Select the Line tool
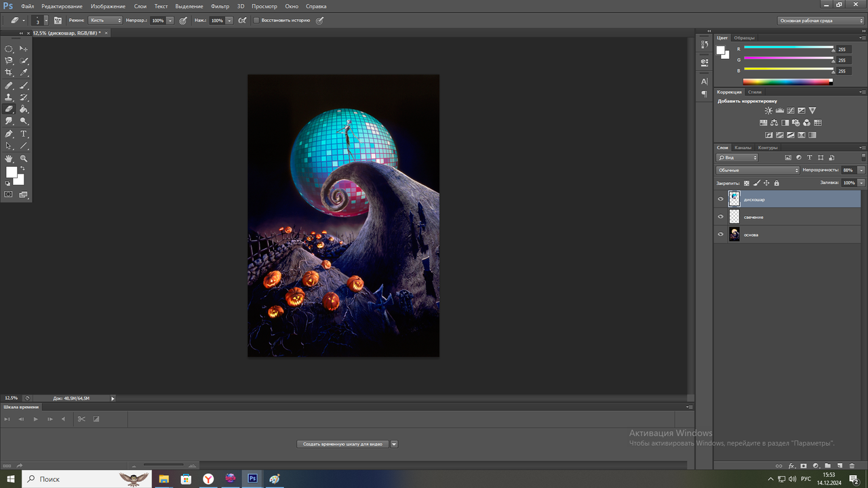The image size is (868, 488). [x=24, y=146]
